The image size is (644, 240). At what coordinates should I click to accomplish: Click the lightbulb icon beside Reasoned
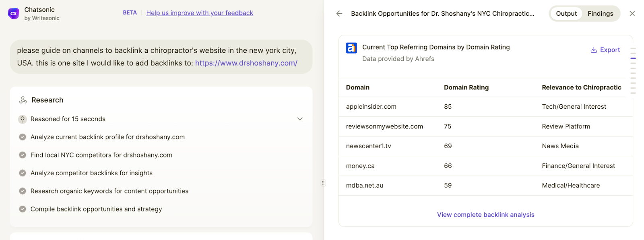[23, 119]
